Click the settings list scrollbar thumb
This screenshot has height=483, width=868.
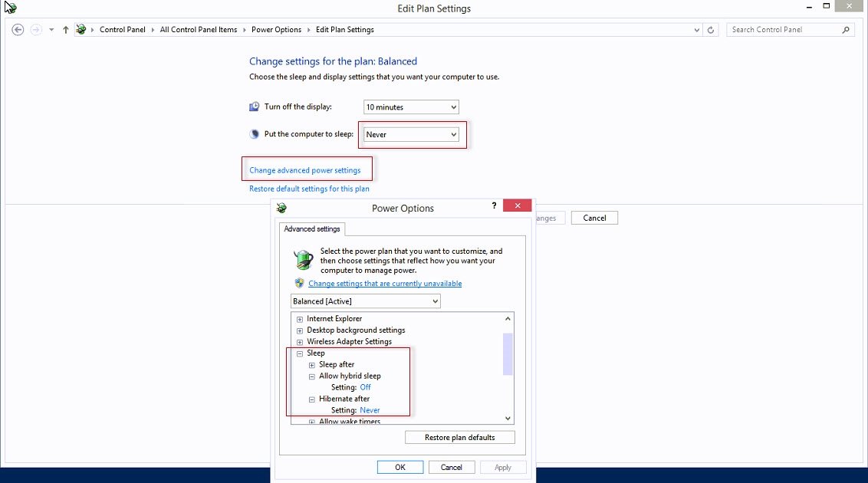508,354
